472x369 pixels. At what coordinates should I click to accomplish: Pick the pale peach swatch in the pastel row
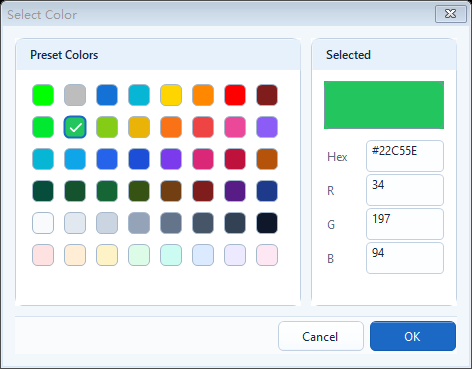[x=75, y=255]
